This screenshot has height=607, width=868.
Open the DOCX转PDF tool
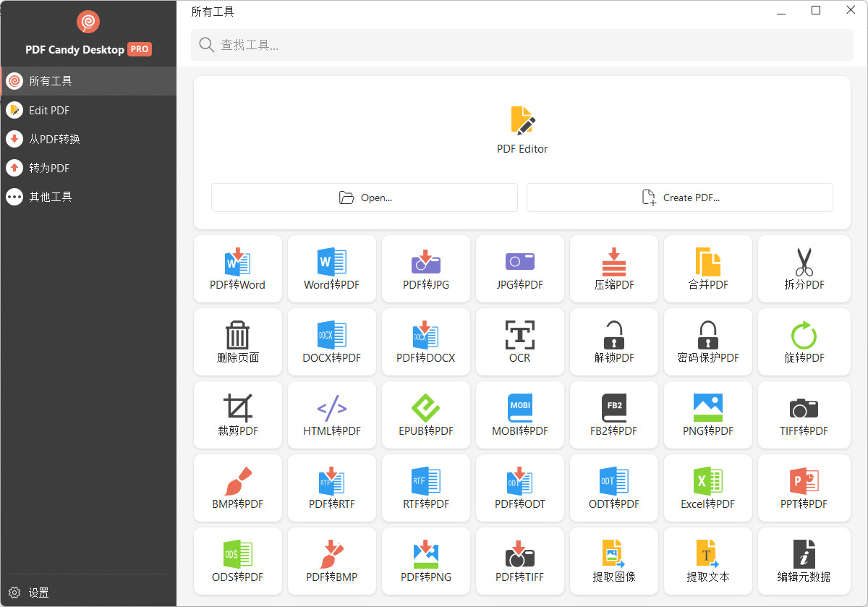pos(332,341)
